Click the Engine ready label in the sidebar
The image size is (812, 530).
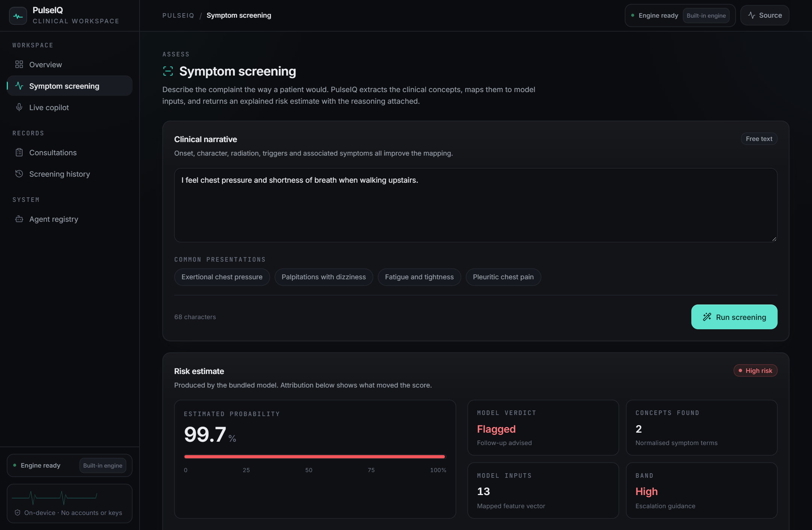pos(41,465)
